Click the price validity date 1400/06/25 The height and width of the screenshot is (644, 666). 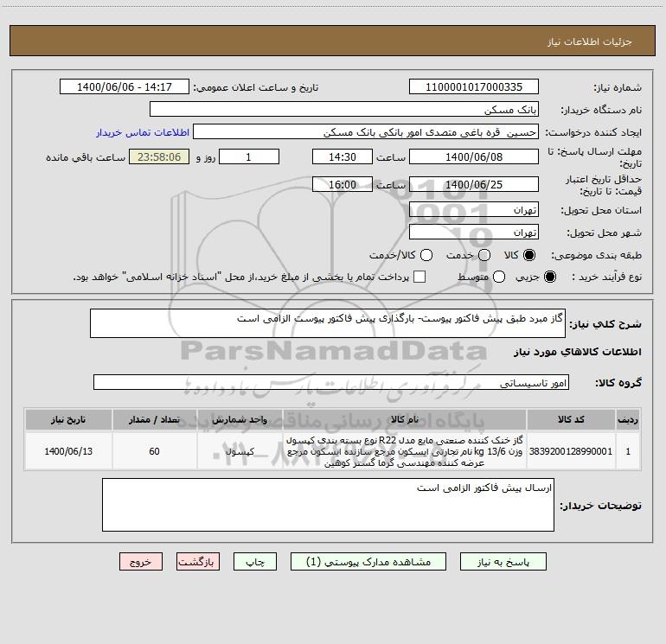[474, 184]
